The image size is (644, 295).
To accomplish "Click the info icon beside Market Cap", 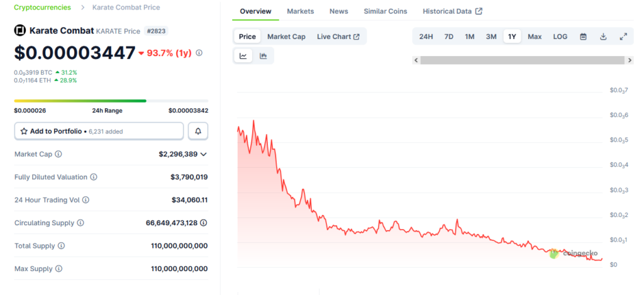I will pos(58,154).
